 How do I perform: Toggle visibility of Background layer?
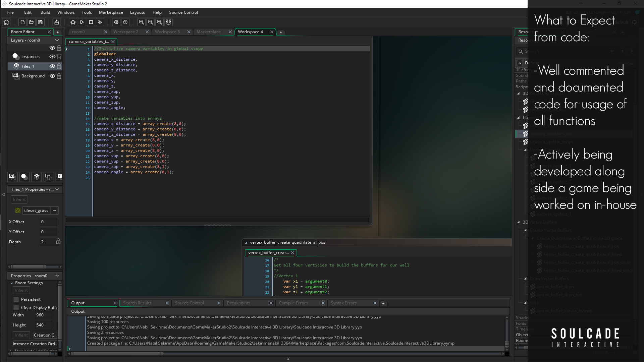(x=52, y=76)
